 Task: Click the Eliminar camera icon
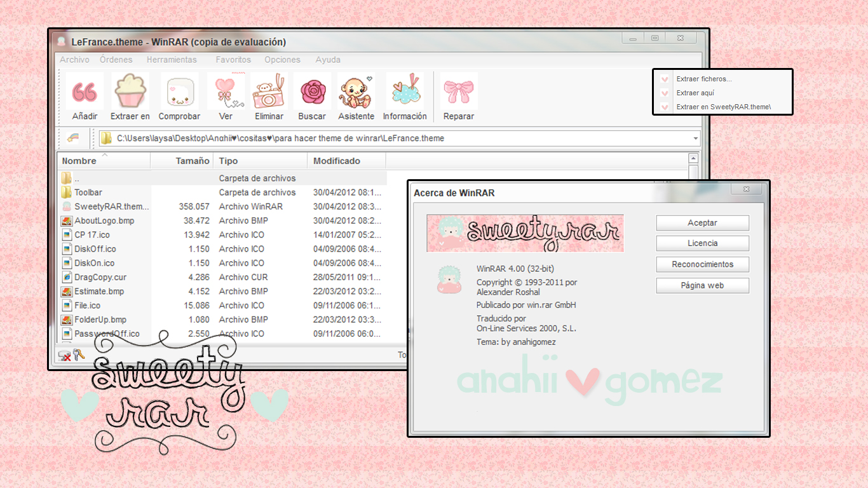[x=269, y=91]
